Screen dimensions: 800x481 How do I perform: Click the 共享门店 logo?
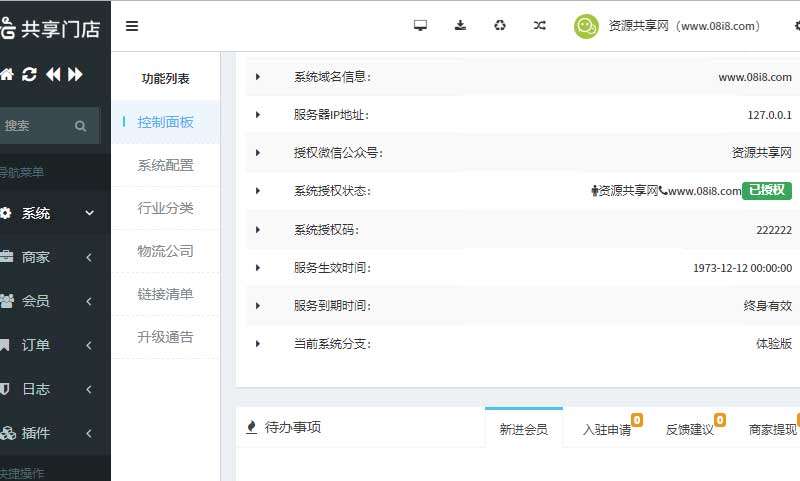tap(50, 28)
